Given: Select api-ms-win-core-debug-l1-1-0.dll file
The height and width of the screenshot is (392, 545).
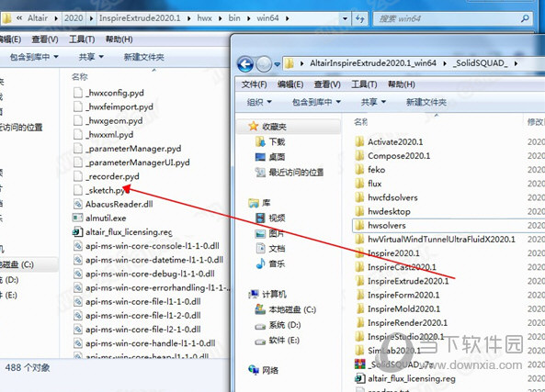Looking at the screenshot, I should click(150, 274).
